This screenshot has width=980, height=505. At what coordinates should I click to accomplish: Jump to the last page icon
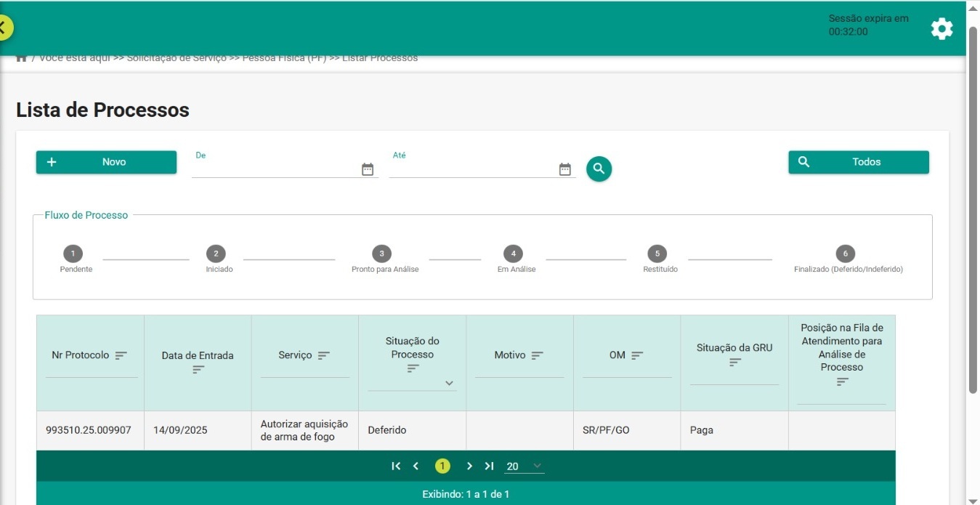(x=489, y=466)
